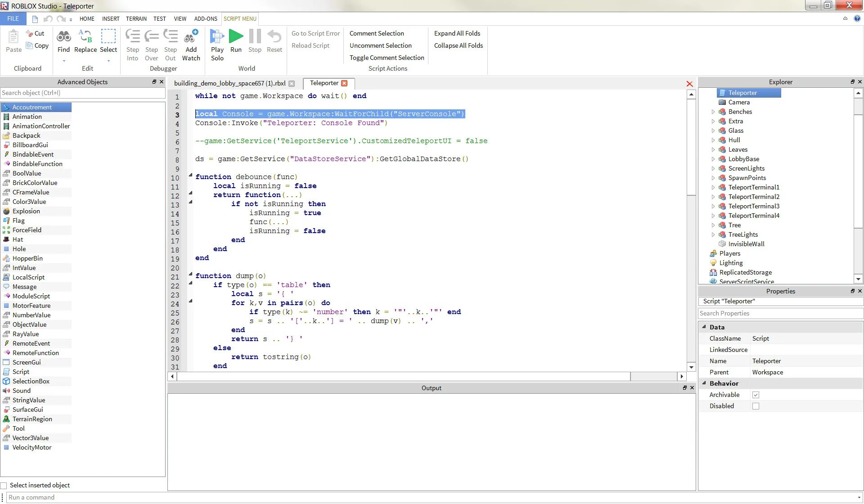This screenshot has width=864, height=504.
Task: Click the Toggle Comment Selection button
Action: tap(387, 58)
